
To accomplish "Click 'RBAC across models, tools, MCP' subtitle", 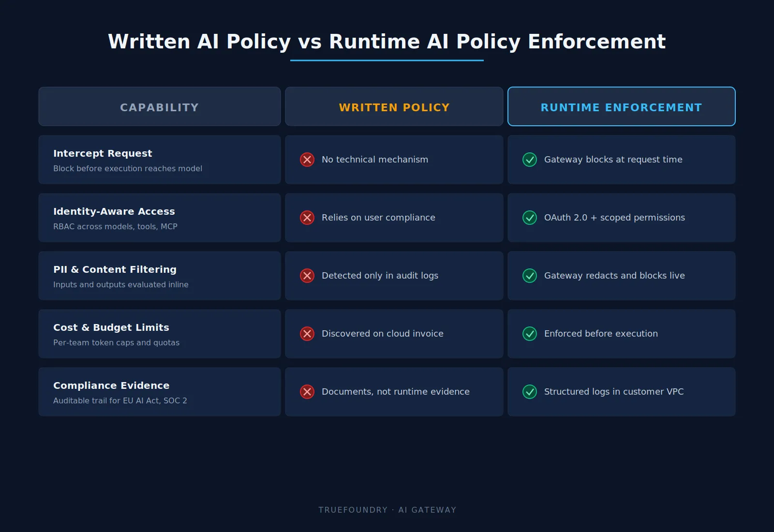I will pos(115,226).
